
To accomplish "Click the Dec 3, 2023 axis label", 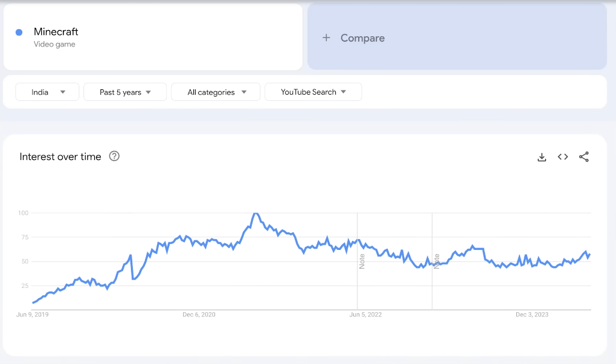I will click(531, 315).
